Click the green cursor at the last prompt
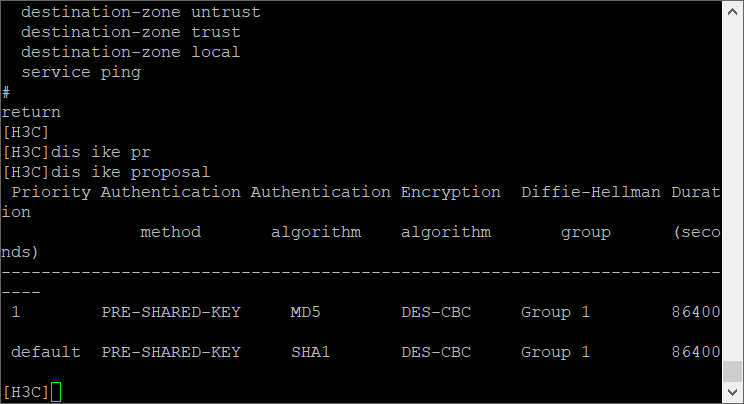This screenshot has height=404, width=744. 56,392
